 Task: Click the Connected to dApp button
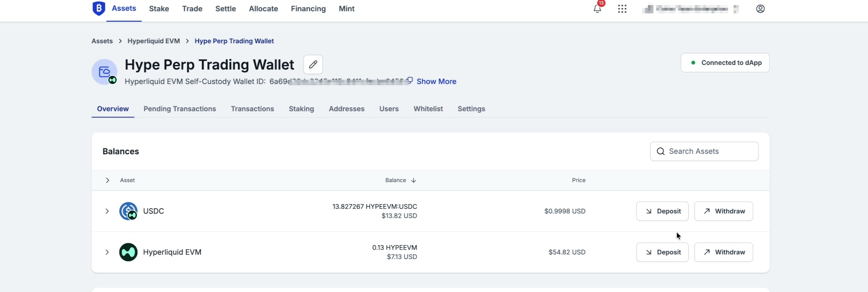pyautogui.click(x=725, y=63)
